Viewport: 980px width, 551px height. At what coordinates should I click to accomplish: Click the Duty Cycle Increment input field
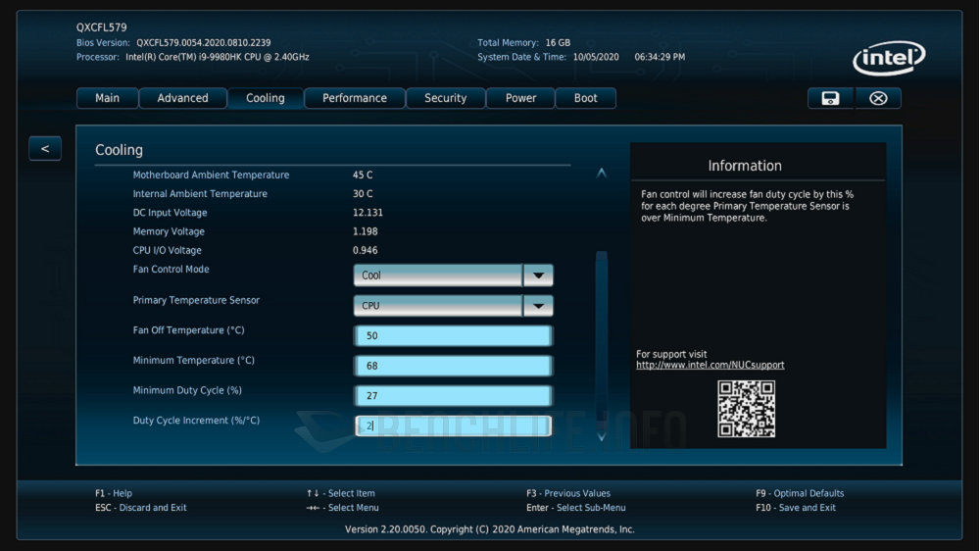[x=453, y=426]
